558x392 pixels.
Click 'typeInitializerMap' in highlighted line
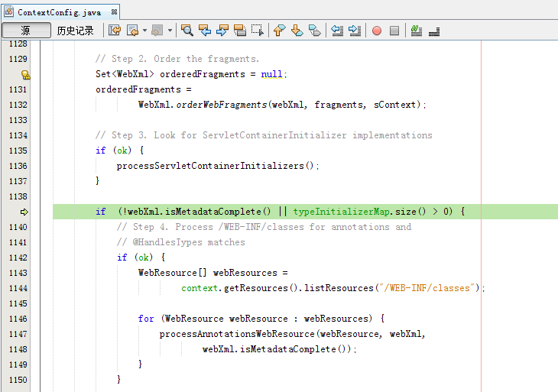(x=341, y=212)
